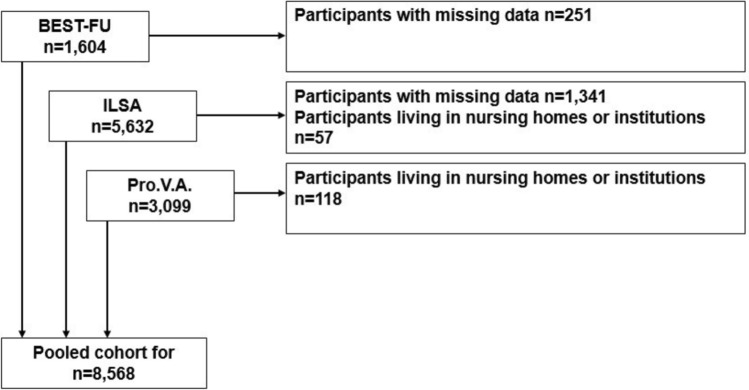Viewport: 749px width, 390px height.
Task: Click the Pro.V.A. cohort title text
Action: coord(160,185)
